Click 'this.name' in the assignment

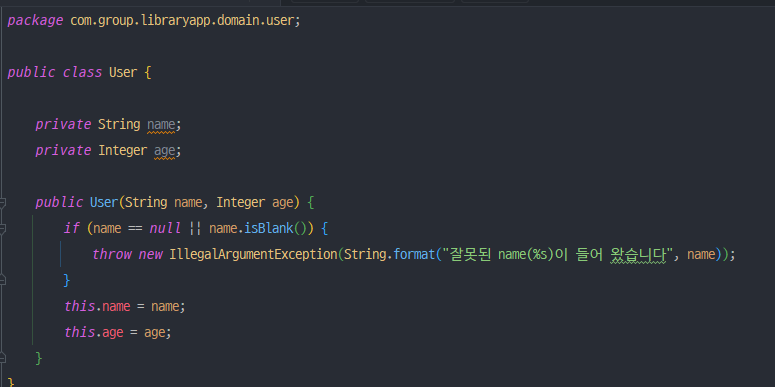(97, 306)
